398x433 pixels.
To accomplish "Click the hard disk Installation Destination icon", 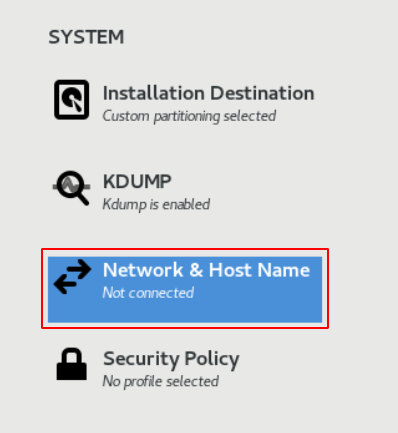I will point(72,100).
